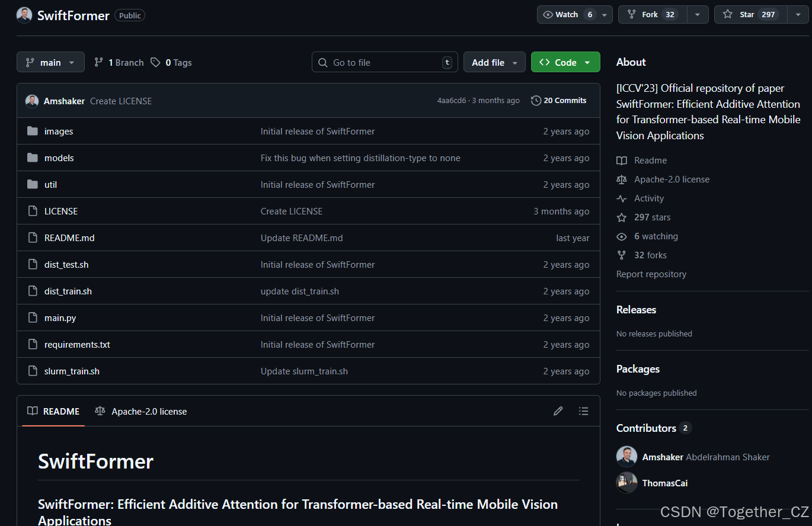Open the SwiftFormer repository title link
The width and height of the screenshot is (812, 526).
click(x=73, y=15)
